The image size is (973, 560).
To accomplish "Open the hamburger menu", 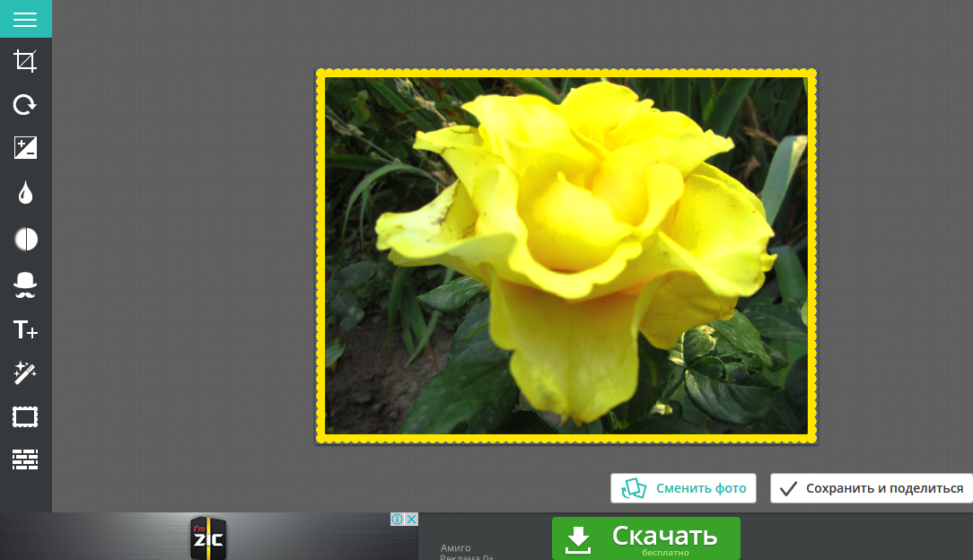I will [x=25, y=19].
